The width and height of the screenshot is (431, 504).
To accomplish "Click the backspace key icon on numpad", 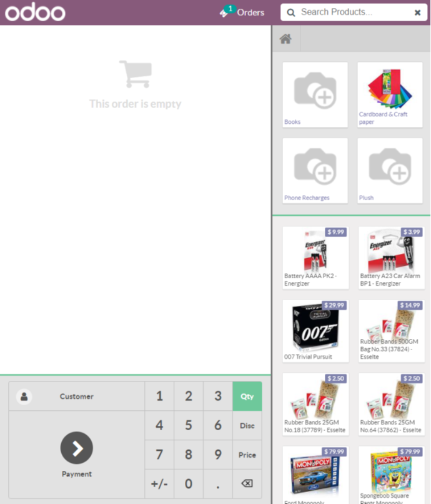I will click(x=247, y=483).
